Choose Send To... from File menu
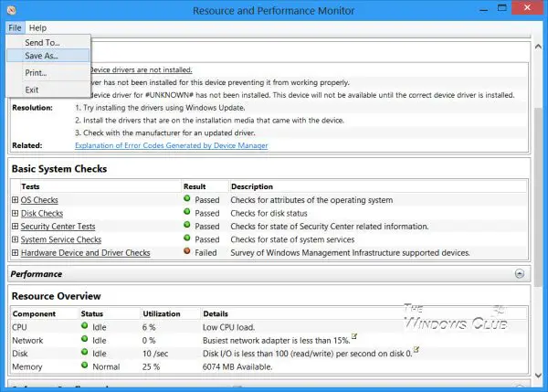Viewport: 548px width, 392px height. [x=47, y=43]
